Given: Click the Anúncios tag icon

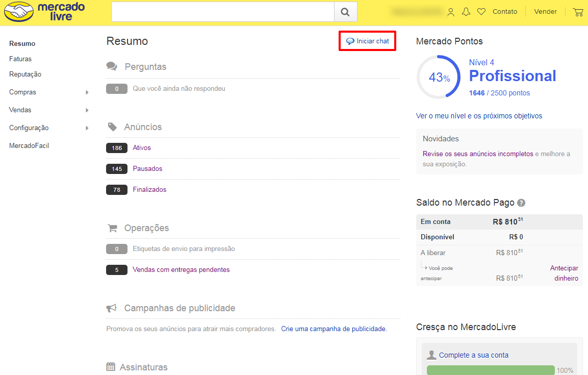Looking at the screenshot, I should tap(112, 127).
